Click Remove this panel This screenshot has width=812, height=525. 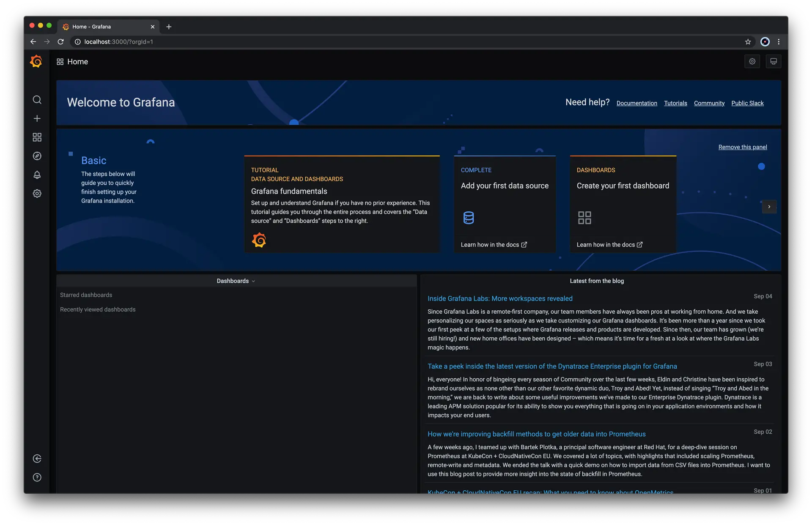point(743,147)
